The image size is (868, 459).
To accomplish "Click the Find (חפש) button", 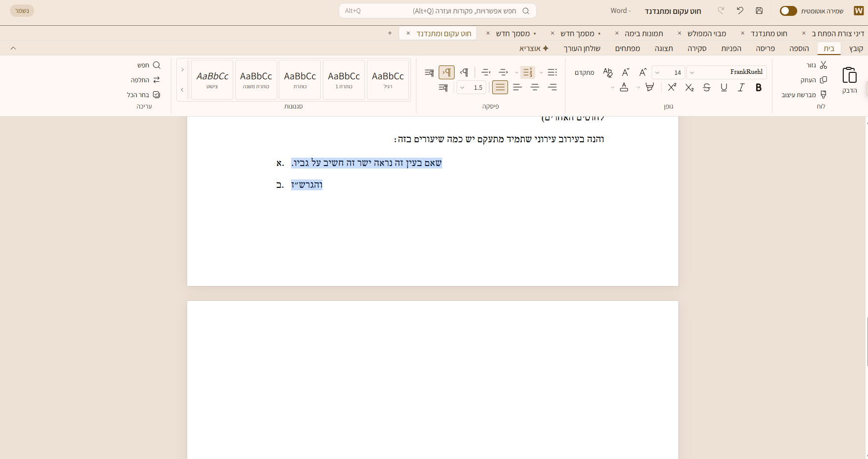I will pyautogui.click(x=149, y=65).
